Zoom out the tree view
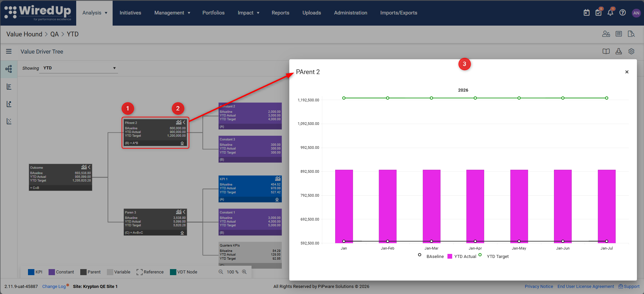This screenshot has height=294, width=644. pos(221,272)
